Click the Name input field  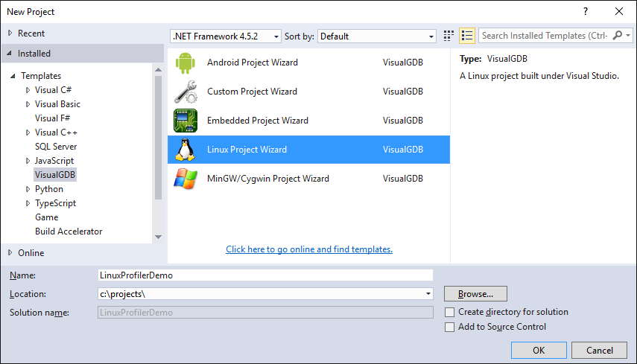click(265, 275)
